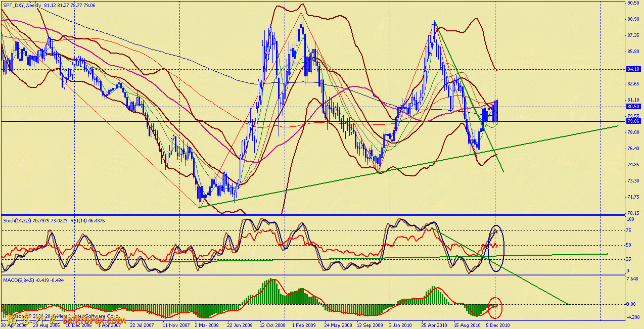Click the MACD scale value -4.298

point(634,317)
